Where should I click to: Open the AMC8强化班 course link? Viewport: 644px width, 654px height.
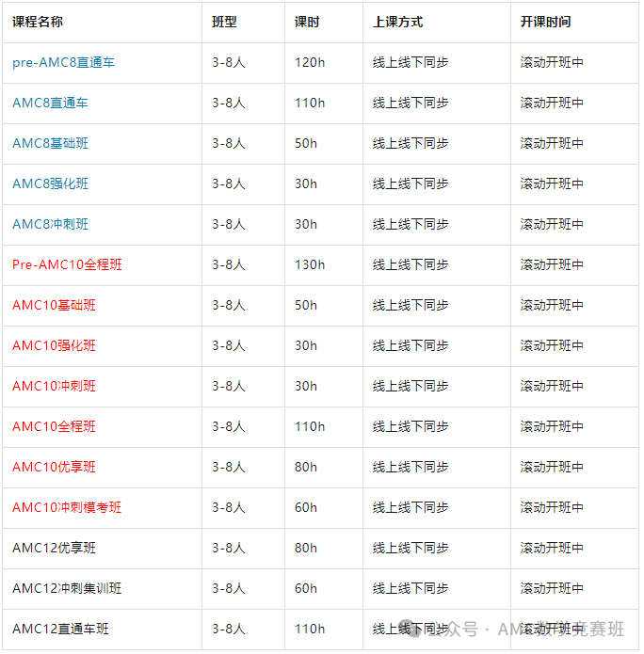[x=50, y=183]
